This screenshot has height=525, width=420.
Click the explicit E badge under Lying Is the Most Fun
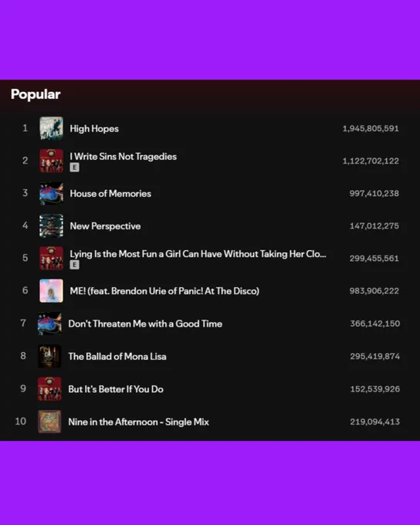tap(74, 265)
